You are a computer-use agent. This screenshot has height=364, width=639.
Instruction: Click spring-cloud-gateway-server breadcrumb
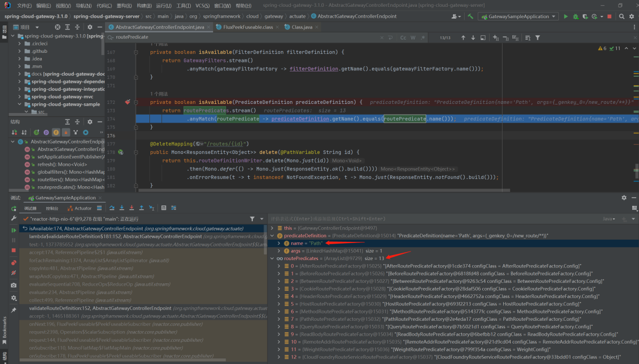106,16
